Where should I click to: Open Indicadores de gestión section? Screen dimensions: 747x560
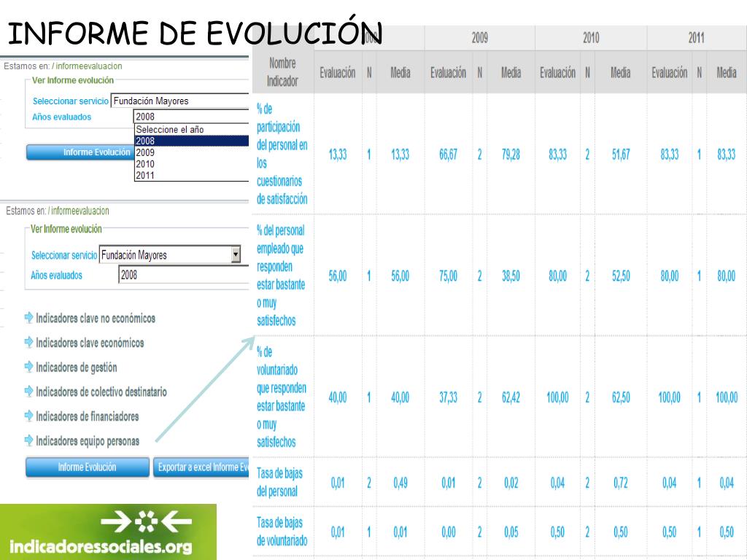tap(77, 367)
